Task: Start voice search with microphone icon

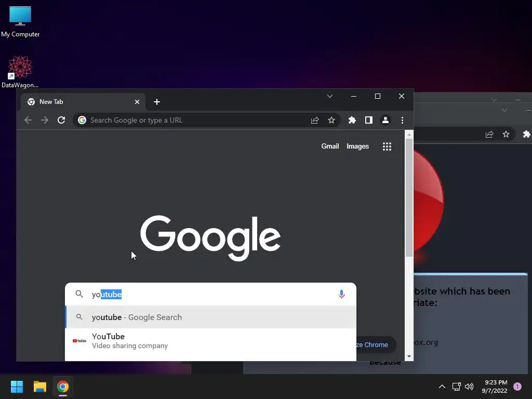Action: [342, 294]
